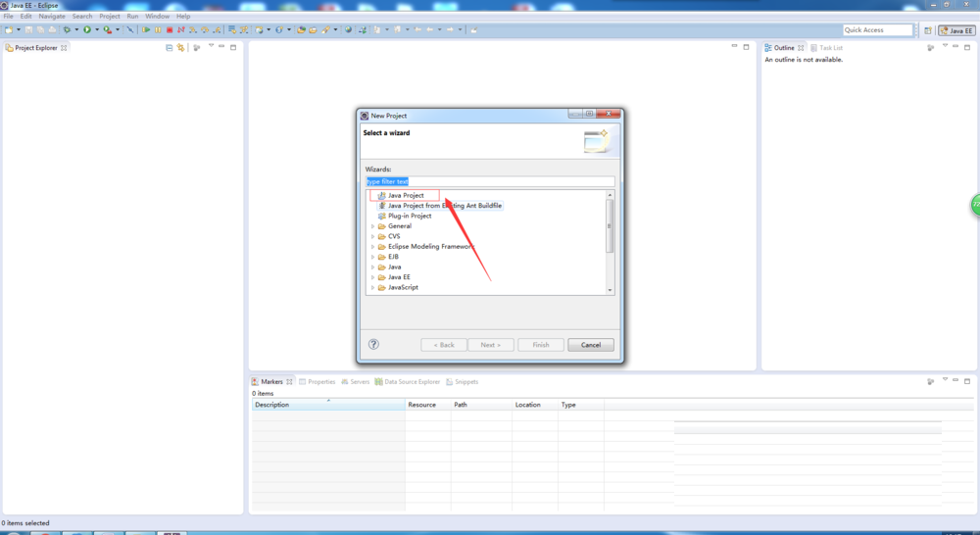
Task: Click the Step Into icon
Action: pyautogui.click(x=193, y=30)
